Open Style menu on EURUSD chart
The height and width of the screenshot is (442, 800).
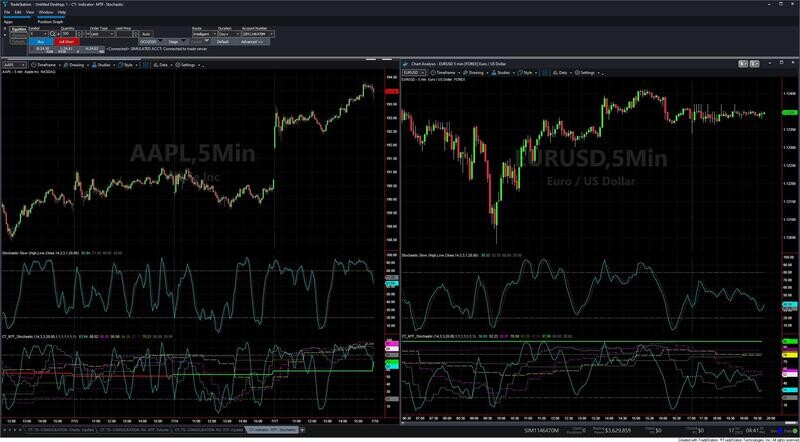(x=528, y=73)
